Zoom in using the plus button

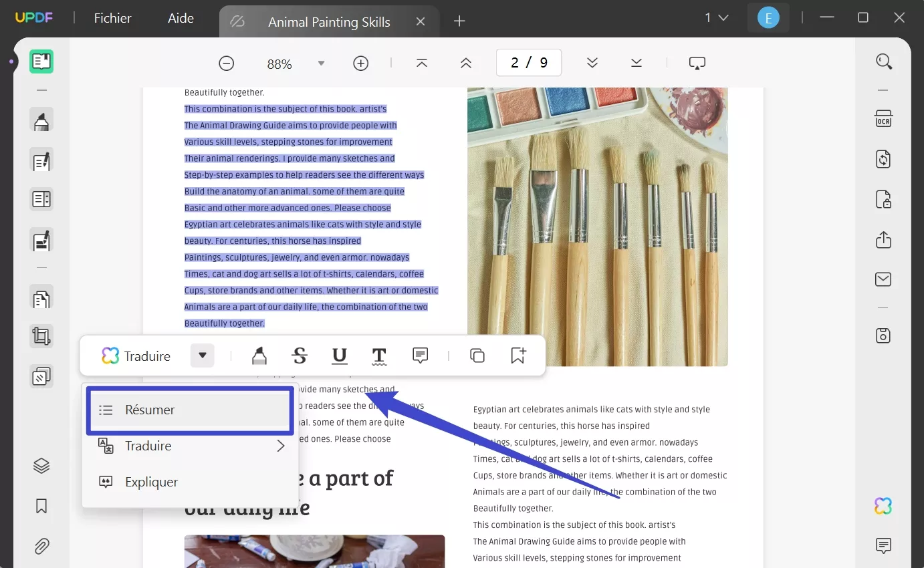tap(360, 63)
